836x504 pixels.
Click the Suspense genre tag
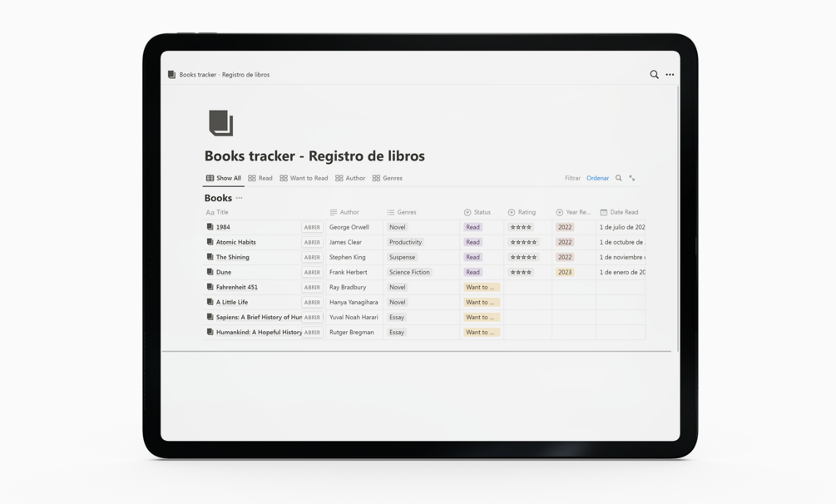tap(402, 257)
